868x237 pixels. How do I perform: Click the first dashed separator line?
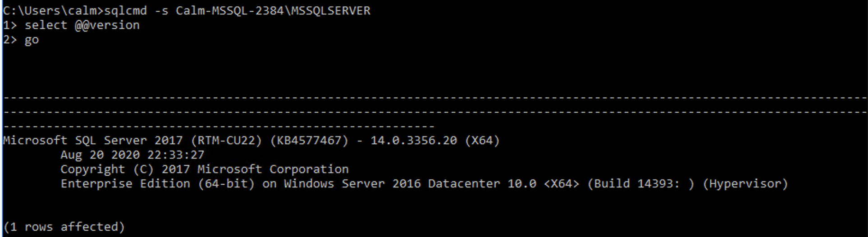tap(435, 98)
